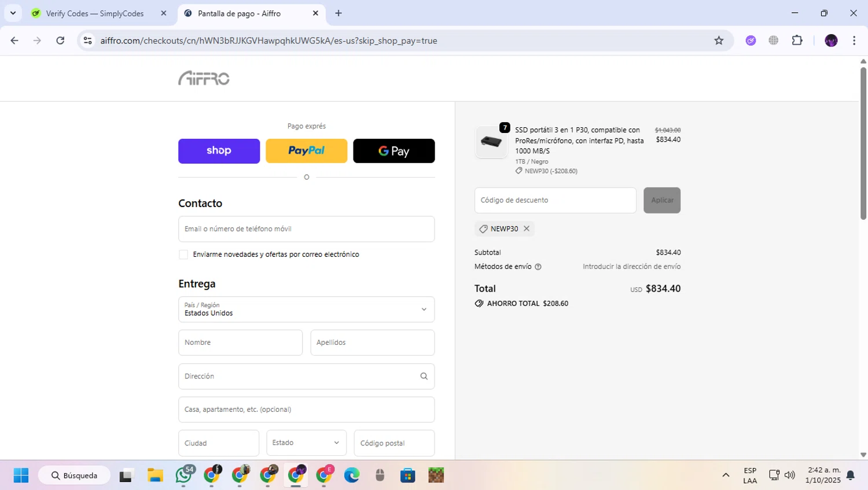
Task: Open Chrome with E profile badge
Action: point(324,476)
